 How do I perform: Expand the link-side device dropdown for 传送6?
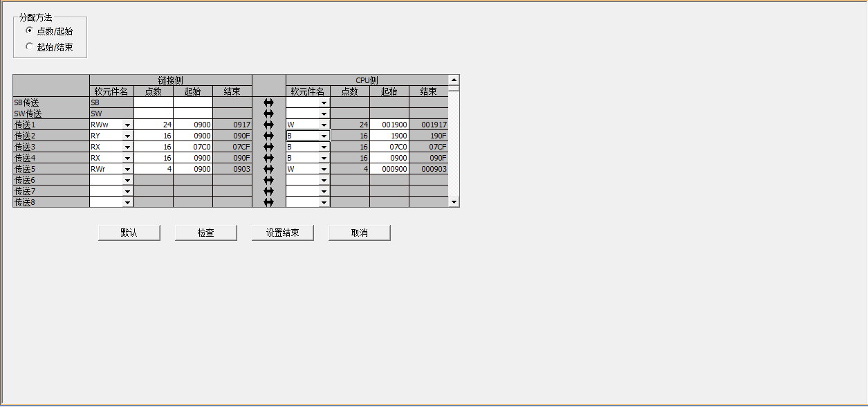click(127, 180)
